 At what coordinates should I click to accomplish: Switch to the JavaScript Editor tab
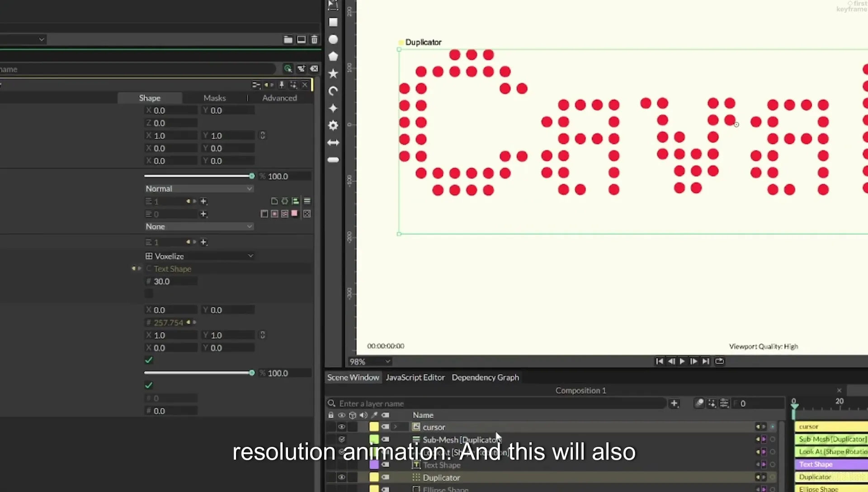(x=415, y=378)
